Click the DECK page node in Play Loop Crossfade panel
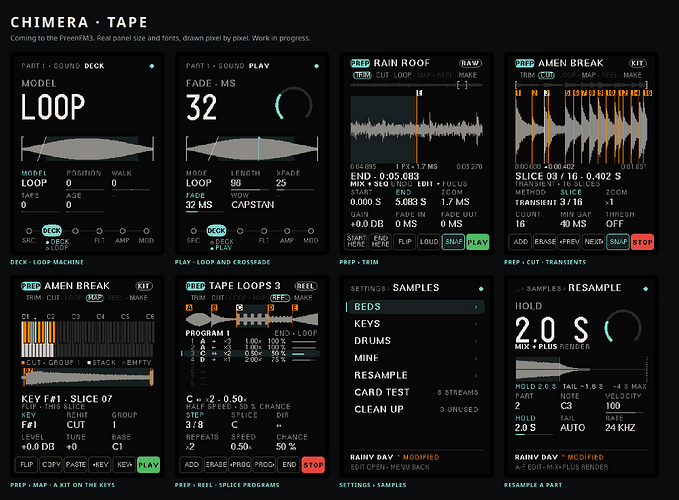Screen dimensions: 679x500 pos(216,231)
